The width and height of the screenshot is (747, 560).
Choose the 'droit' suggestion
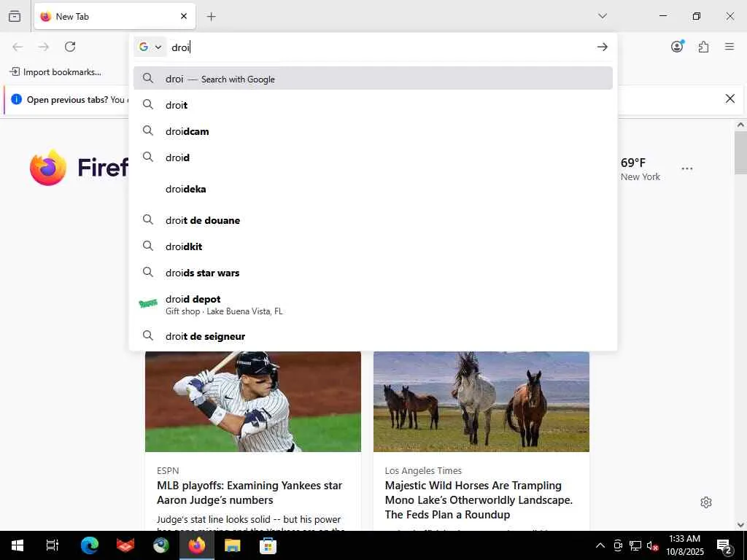pos(373,105)
